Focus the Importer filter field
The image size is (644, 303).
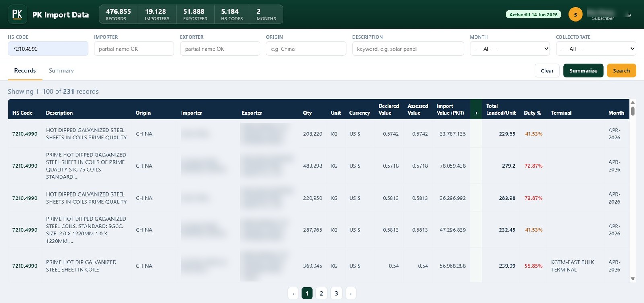click(x=134, y=49)
